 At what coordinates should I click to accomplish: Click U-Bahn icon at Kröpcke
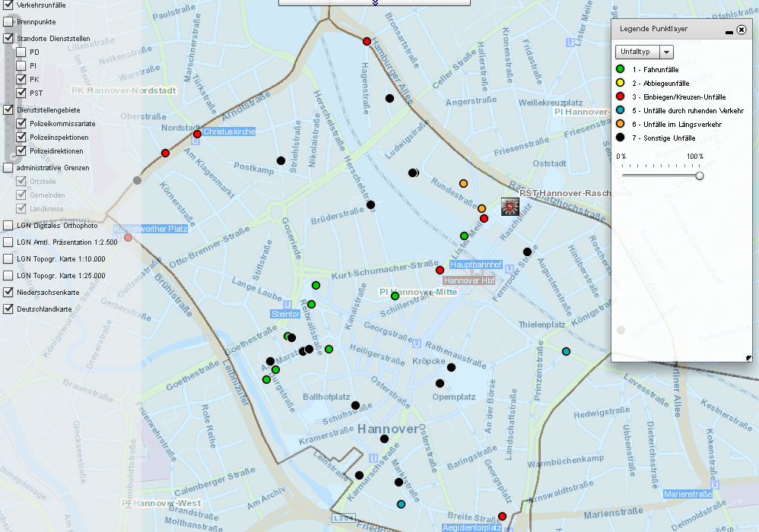[x=416, y=344]
